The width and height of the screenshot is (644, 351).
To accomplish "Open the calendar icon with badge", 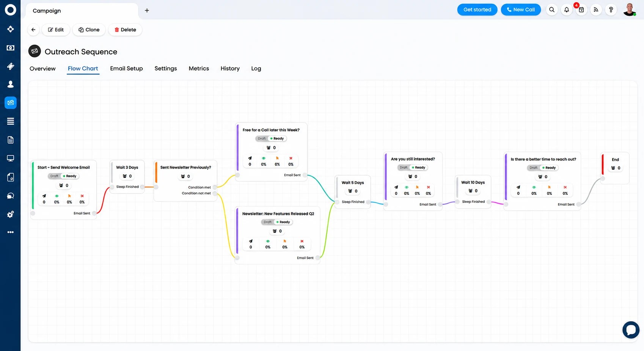I will [x=581, y=10].
